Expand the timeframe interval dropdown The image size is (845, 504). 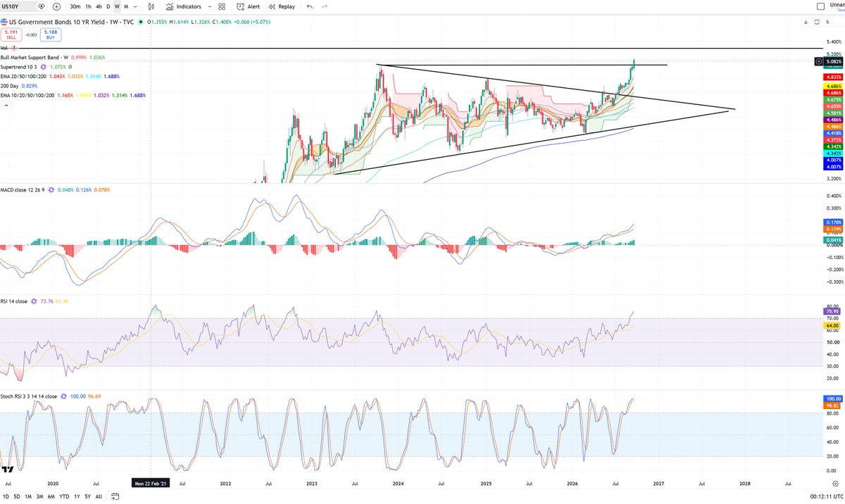click(134, 6)
